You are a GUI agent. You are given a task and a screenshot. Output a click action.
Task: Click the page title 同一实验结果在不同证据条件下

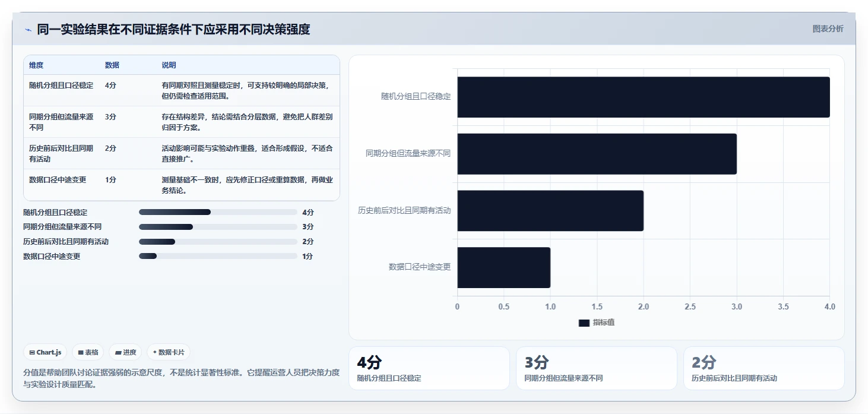[173, 29]
